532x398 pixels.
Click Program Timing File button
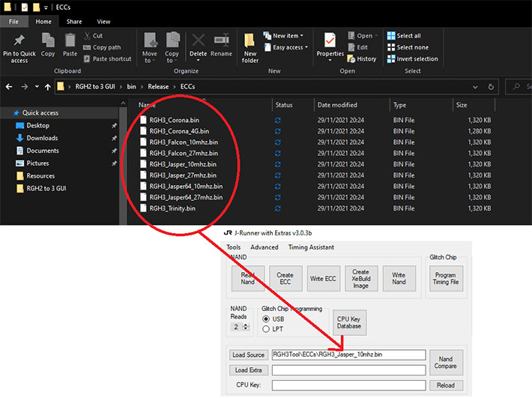(x=446, y=279)
